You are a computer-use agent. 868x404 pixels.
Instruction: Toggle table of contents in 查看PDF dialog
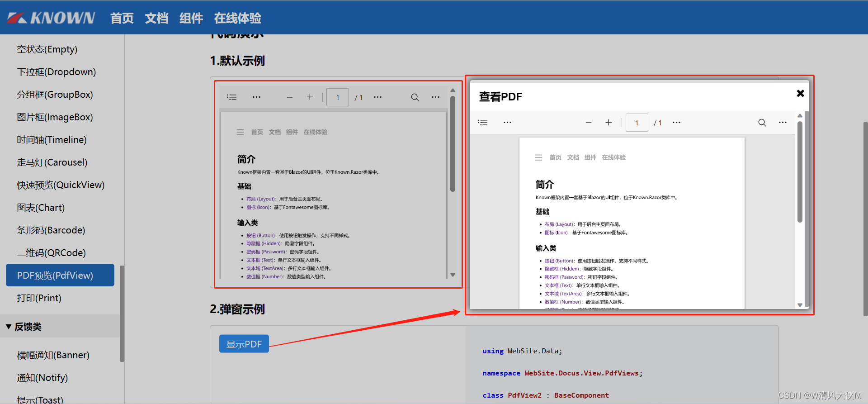pyautogui.click(x=483, y=123)
